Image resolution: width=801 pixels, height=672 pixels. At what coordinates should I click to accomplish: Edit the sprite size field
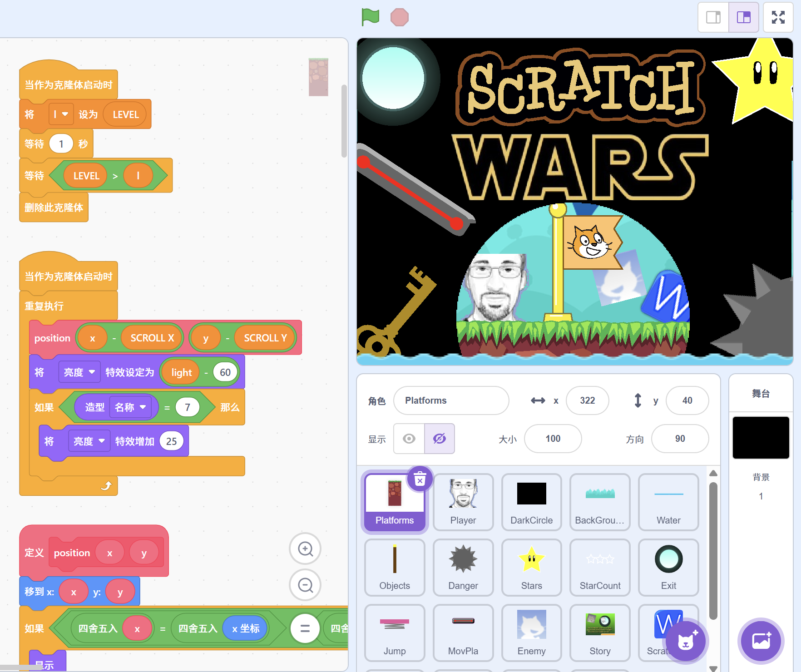click(553, 439)
